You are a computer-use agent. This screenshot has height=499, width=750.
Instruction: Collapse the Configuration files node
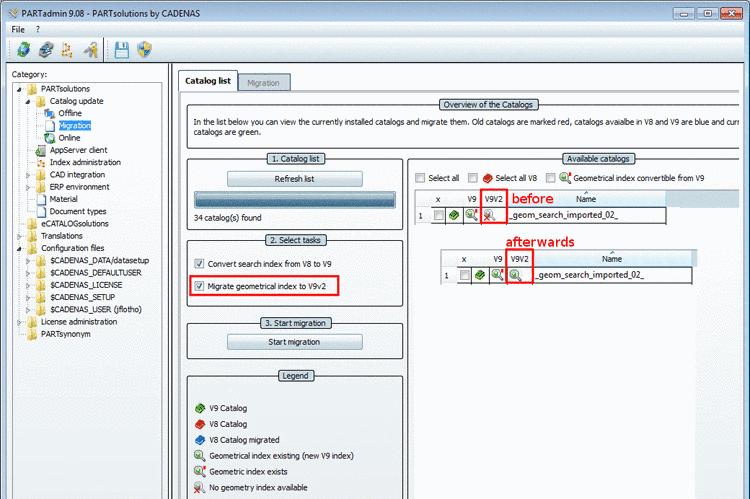tap(19, 248)
